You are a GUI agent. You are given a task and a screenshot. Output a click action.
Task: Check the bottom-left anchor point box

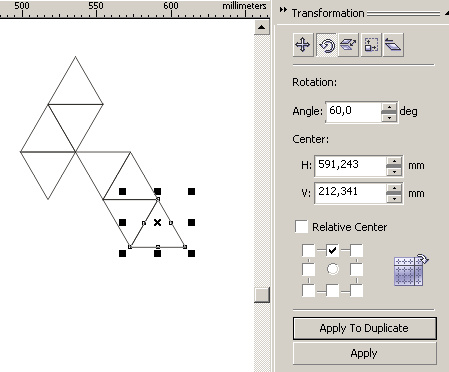[x=308, y=290]
